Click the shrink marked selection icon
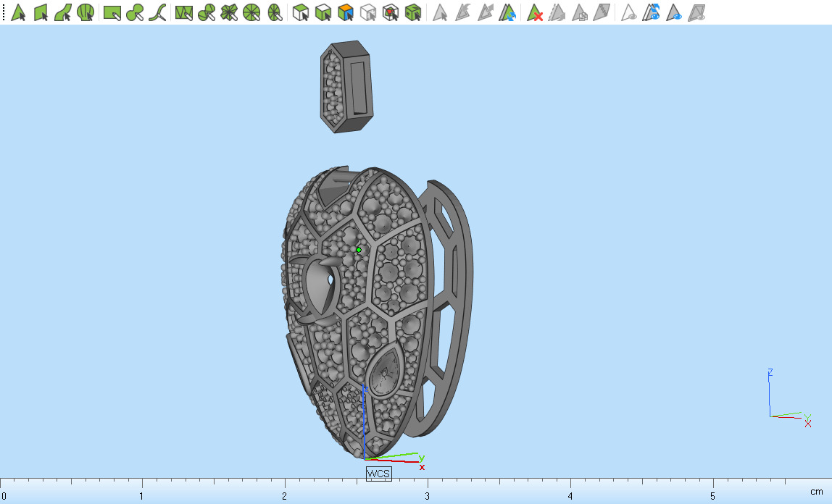 coord(462,12)
